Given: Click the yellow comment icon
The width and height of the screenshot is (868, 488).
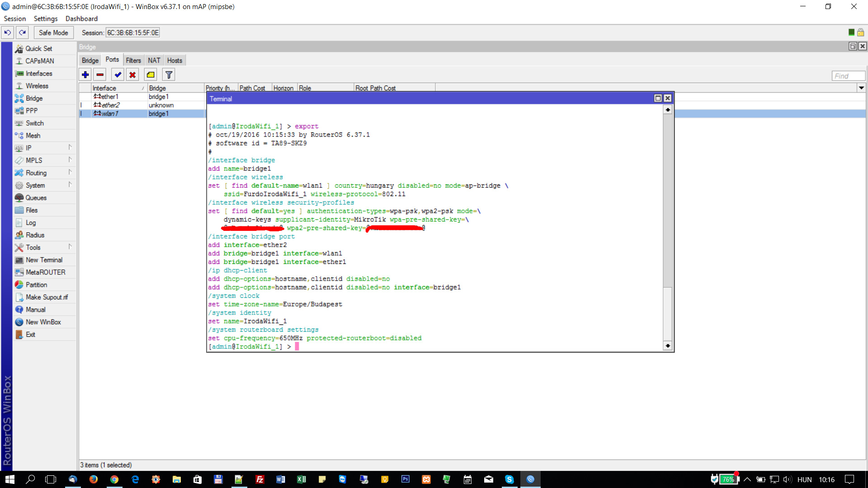Looking at the screenshot, I should pos(151,75).
